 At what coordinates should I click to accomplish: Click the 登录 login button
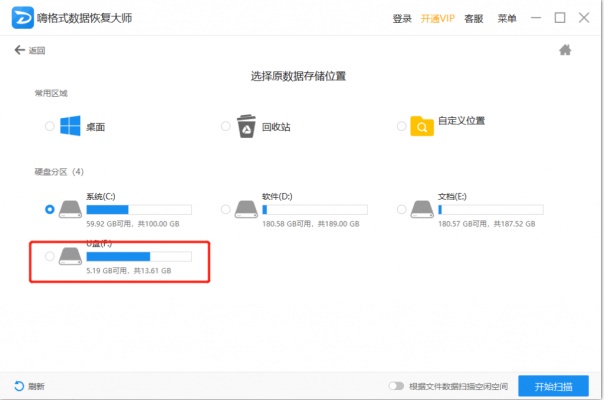coord(402,18)
